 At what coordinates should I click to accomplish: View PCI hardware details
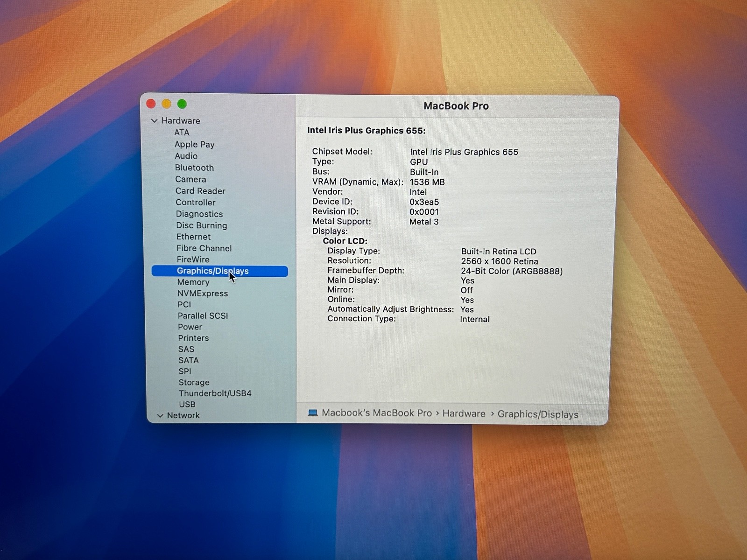(x=184, y=305)
